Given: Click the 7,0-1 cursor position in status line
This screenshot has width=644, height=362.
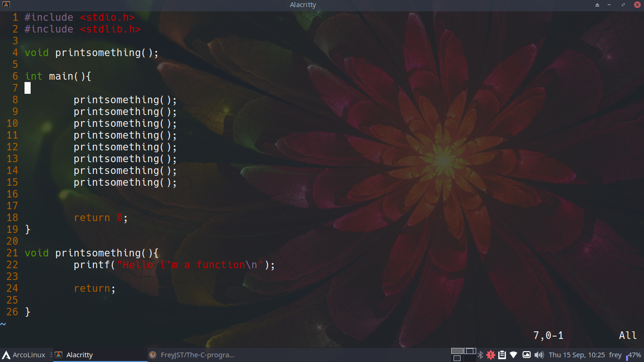Looking at the screenshot, I should pos(548,336).
